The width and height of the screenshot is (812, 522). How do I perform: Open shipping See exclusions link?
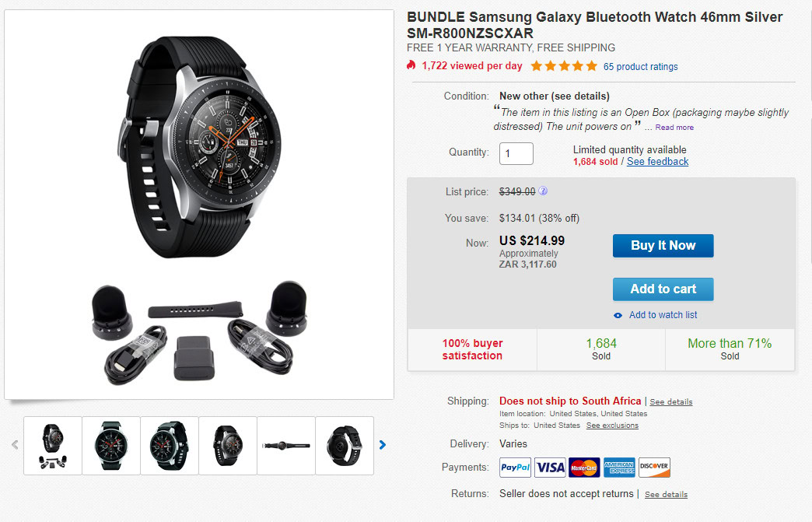612,426
